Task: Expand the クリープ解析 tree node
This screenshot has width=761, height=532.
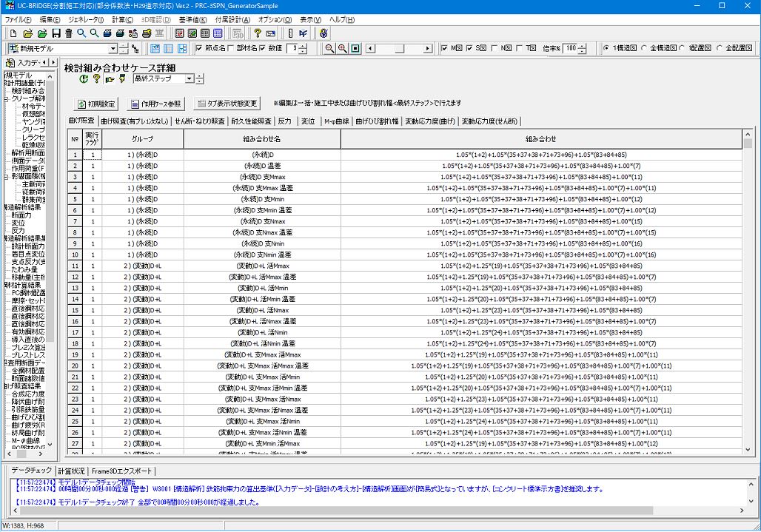Action: pos(6,98)
